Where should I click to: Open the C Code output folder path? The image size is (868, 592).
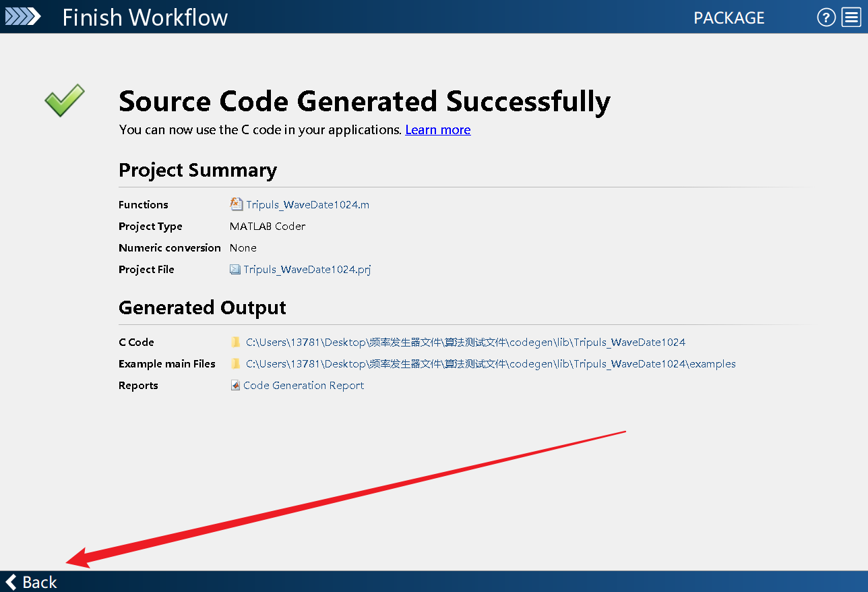pos(466,343)
